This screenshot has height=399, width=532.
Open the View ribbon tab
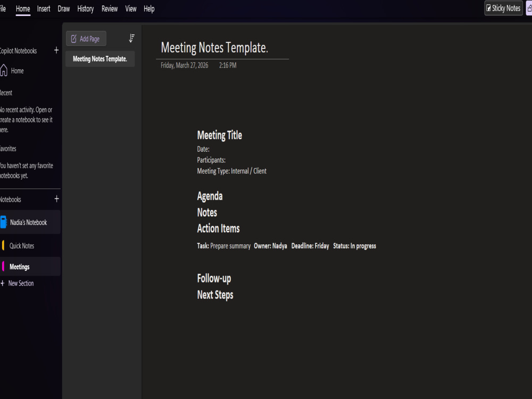click(131, 9)
